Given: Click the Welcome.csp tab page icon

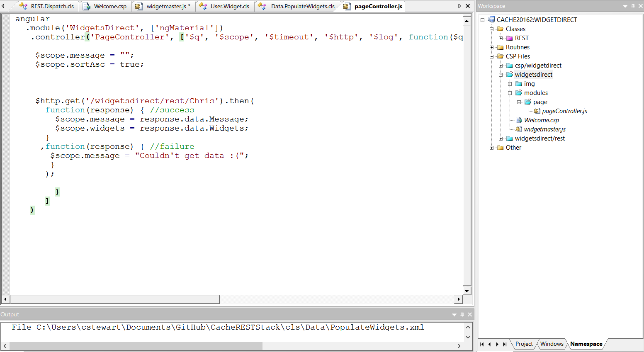Looking at the screenshot, I should coord(86,6).
